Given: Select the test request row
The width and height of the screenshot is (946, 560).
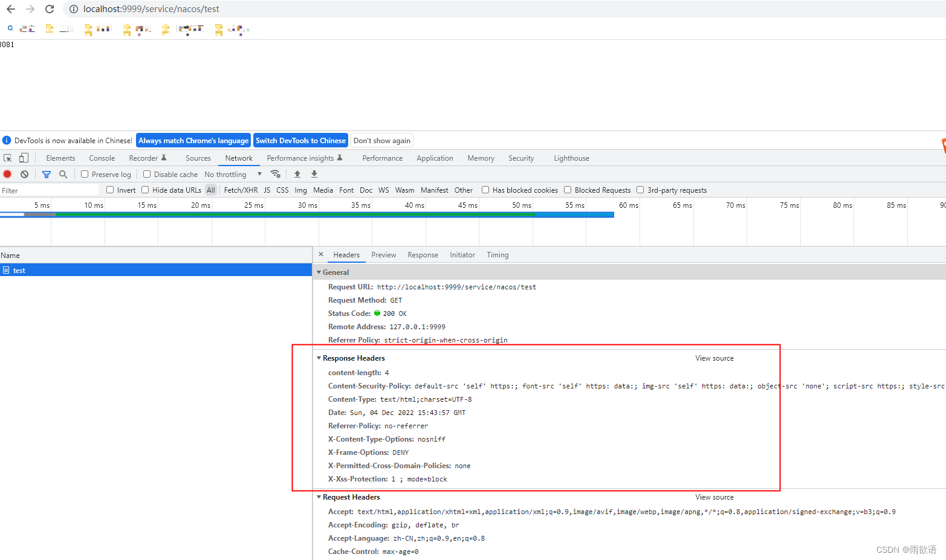Looking at the screenshot, I should pos(156,270).
